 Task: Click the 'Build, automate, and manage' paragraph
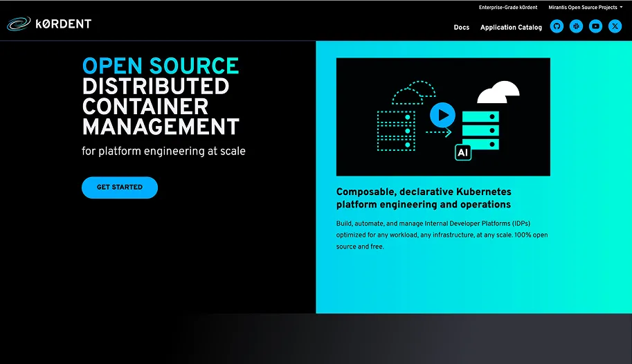pos(442,235)
